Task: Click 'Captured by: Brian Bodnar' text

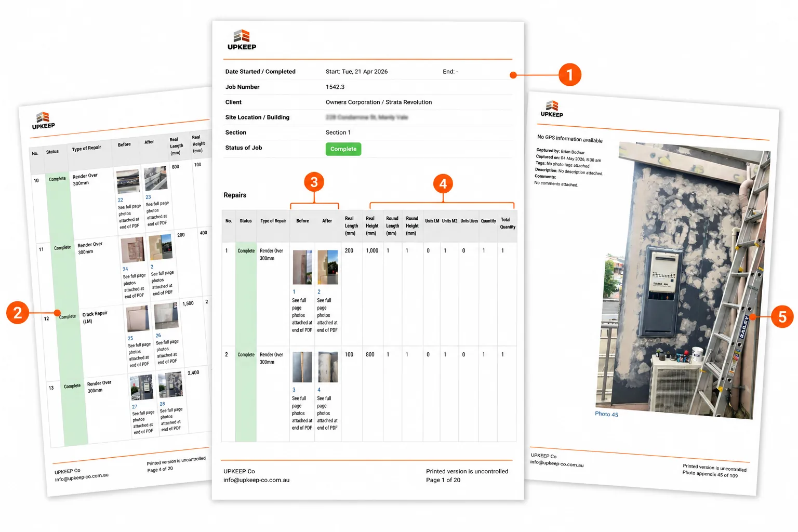Action: [x=560, y=151]
